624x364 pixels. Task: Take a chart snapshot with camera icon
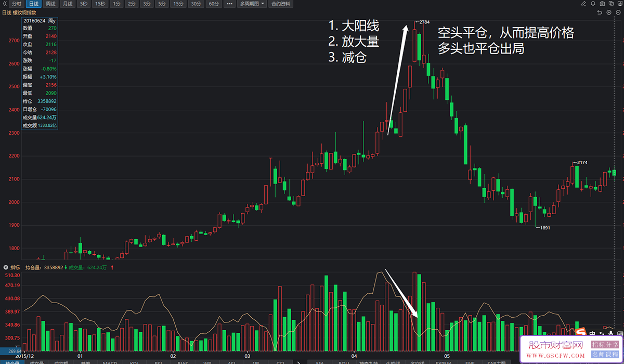602,4
